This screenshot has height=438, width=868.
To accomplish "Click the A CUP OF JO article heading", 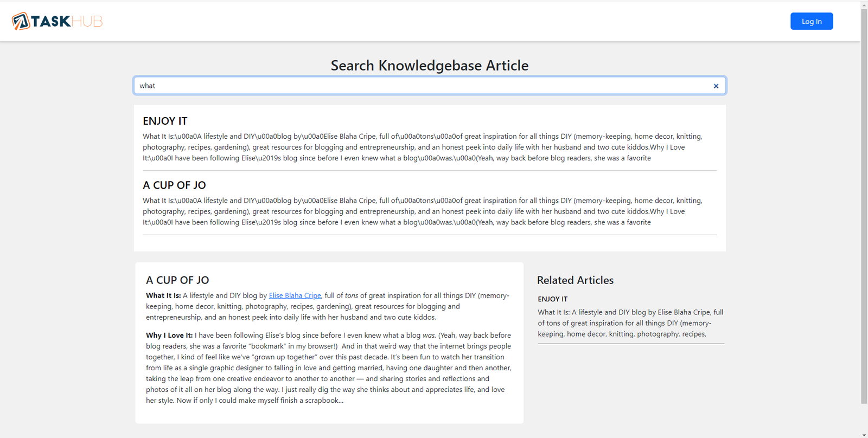I will [x=177, y=280].
